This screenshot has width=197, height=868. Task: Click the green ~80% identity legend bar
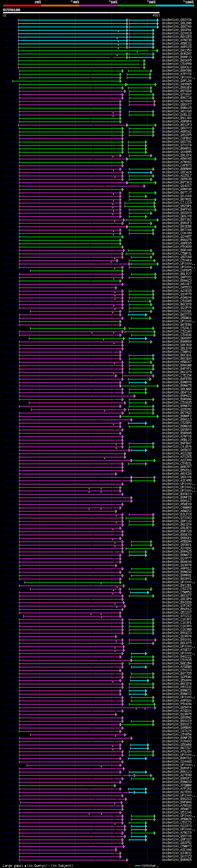click(137, 6)
